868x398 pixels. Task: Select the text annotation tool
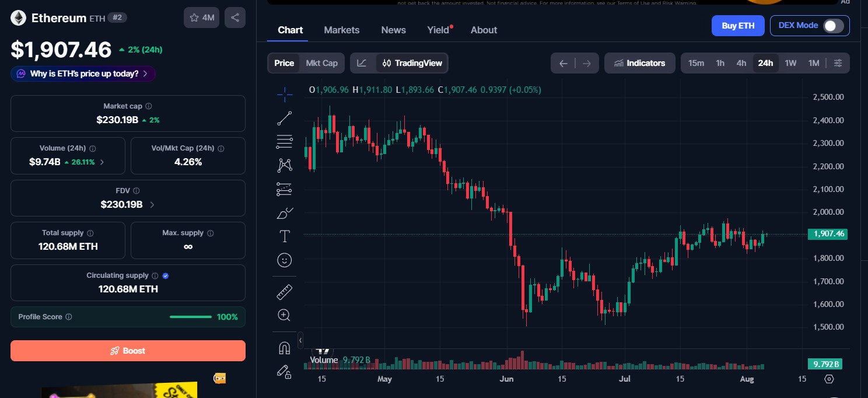285,236
